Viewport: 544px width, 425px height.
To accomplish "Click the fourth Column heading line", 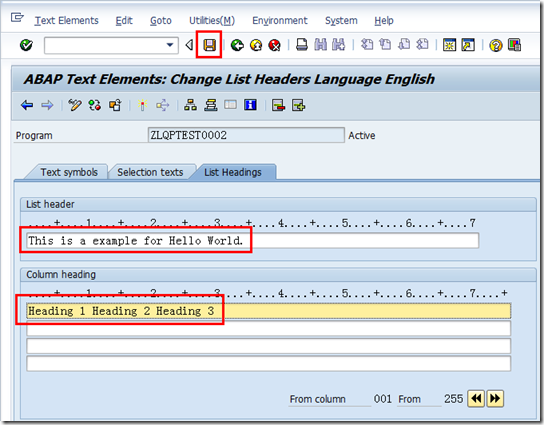I will point(269,364).
